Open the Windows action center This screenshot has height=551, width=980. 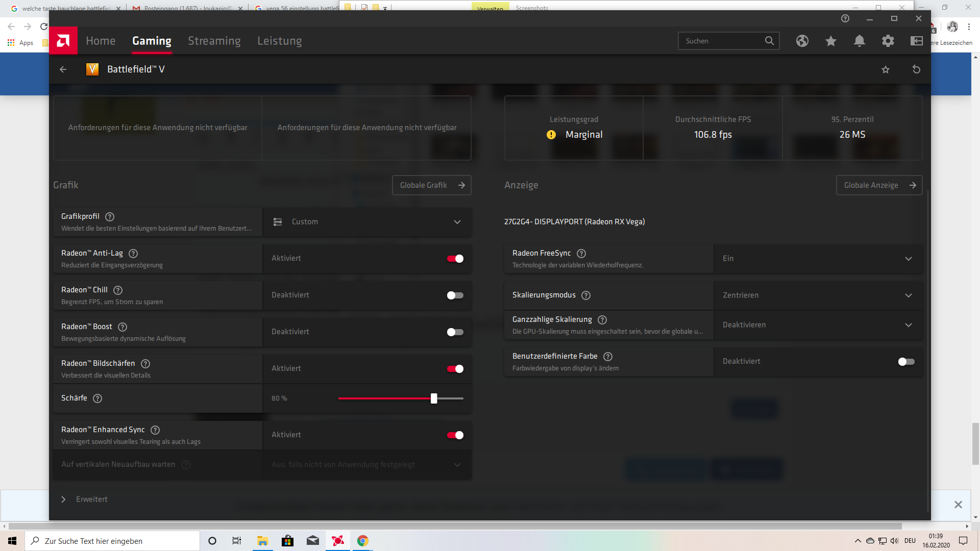[963, 541]
